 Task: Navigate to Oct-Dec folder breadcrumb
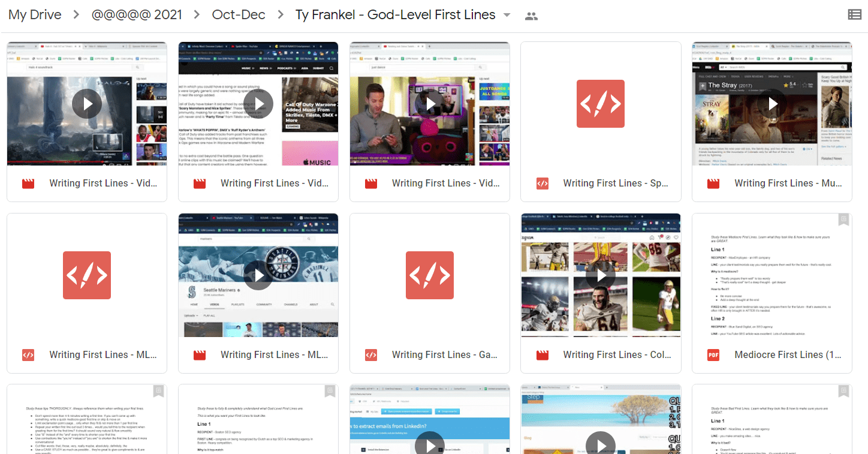(239, 15)
